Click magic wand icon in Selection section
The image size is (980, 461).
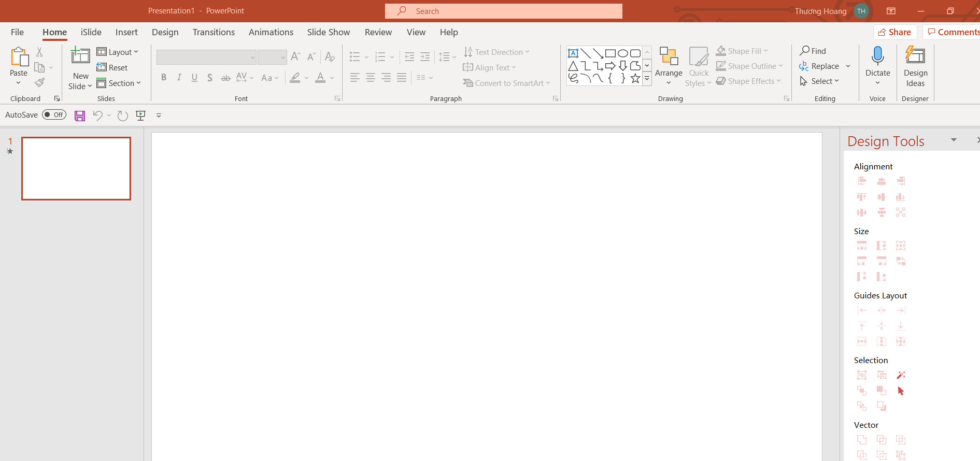point(901,375)
